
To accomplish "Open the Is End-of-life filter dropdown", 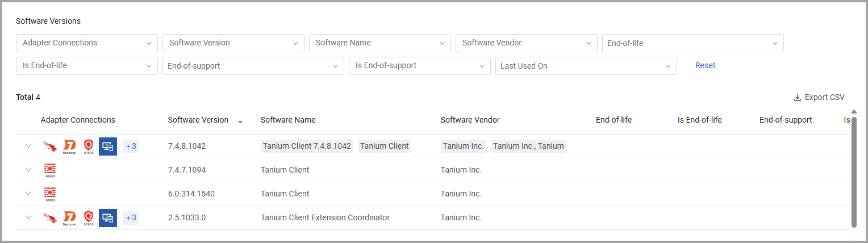I will [87, 66].
